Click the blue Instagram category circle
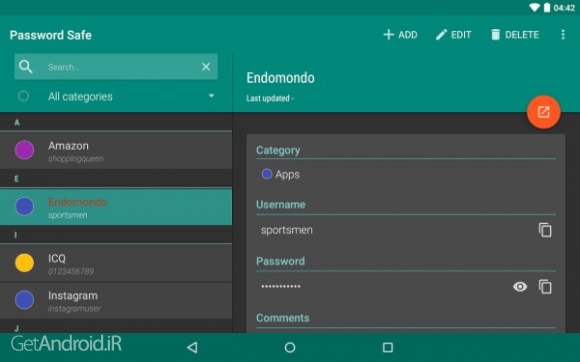 point(24,300)
